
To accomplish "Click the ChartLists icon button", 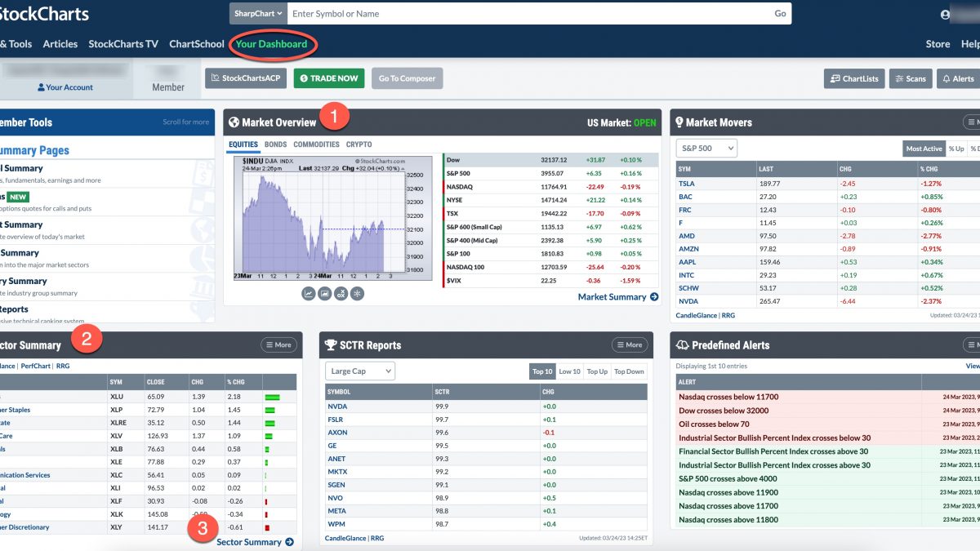I will pos(854,78).
